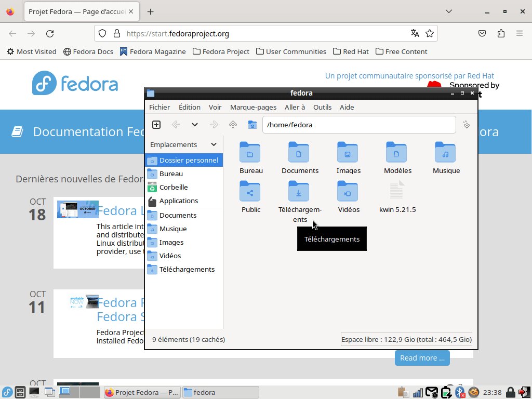This screenshot has height=399, width=532.
Task: Select the Téléchargements folder icon in file view
Action: click(299, 191)
